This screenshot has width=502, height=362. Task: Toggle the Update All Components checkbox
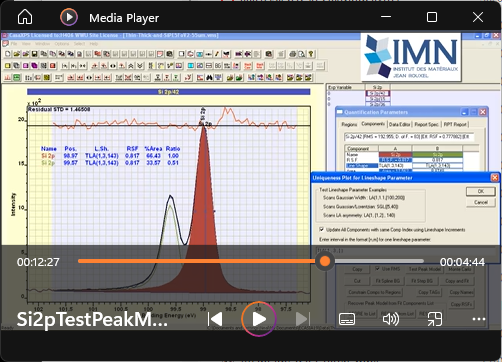322,230
